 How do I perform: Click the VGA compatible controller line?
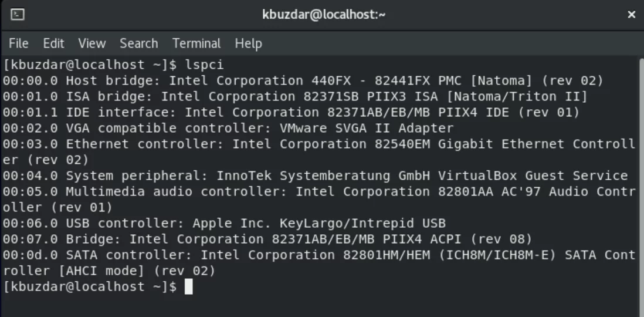pos(228,129)
